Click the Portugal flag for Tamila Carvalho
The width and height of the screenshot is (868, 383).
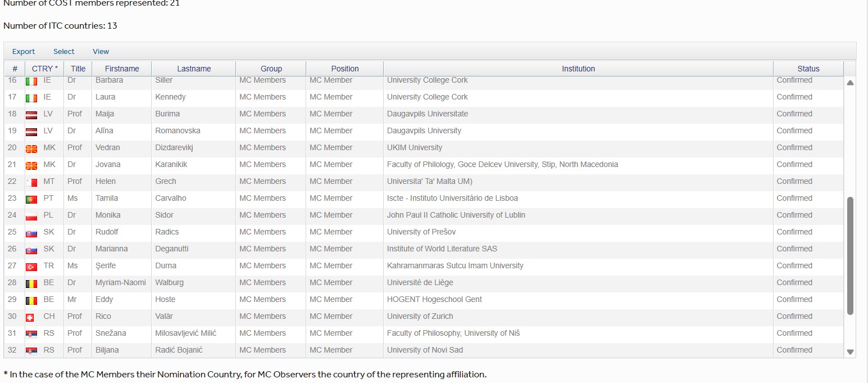tap(31, 199)
